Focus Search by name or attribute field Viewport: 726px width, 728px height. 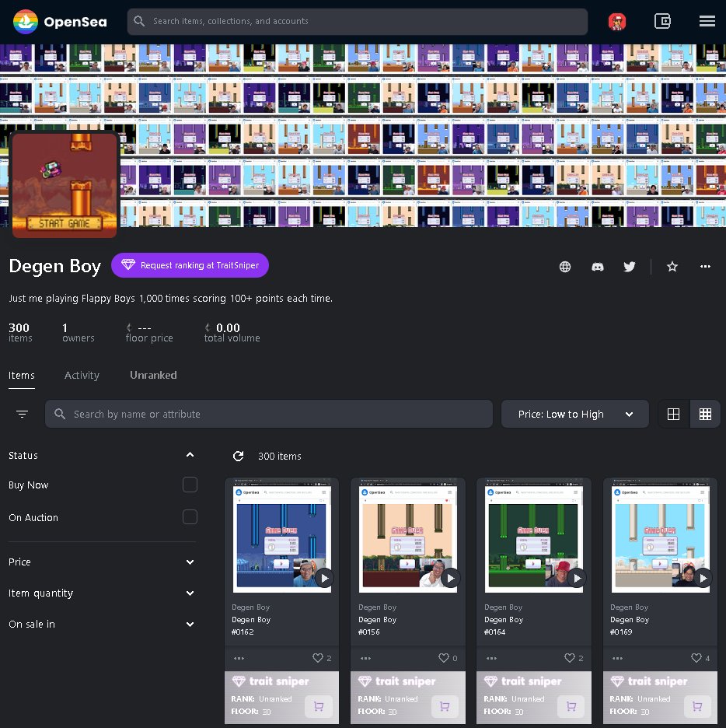(x=269, y=414)
